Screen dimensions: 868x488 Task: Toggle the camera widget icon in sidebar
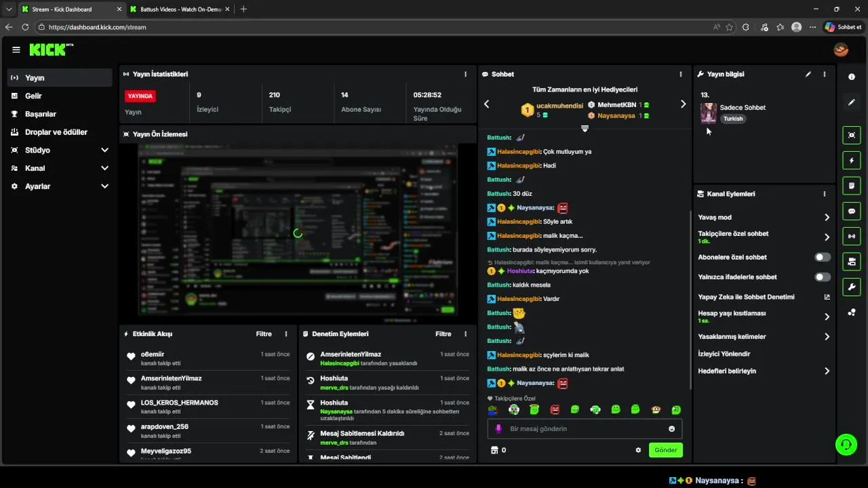(852, 262)
